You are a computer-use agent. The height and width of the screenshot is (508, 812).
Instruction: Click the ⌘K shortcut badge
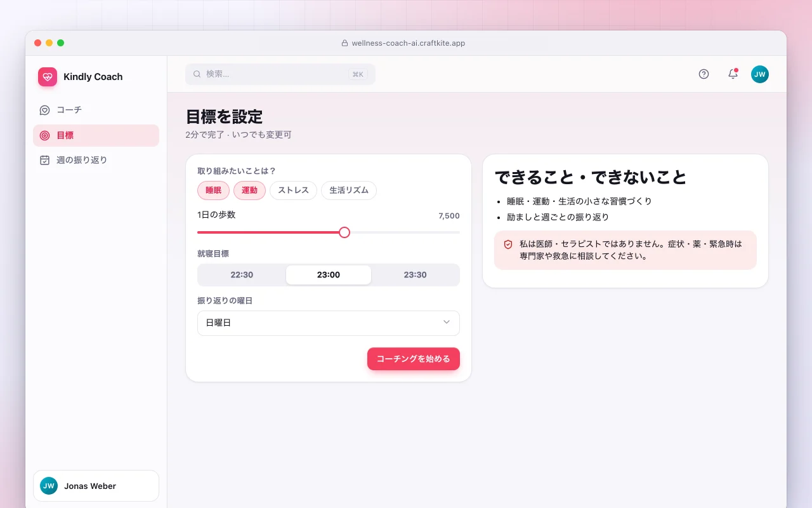coord(358,74)
